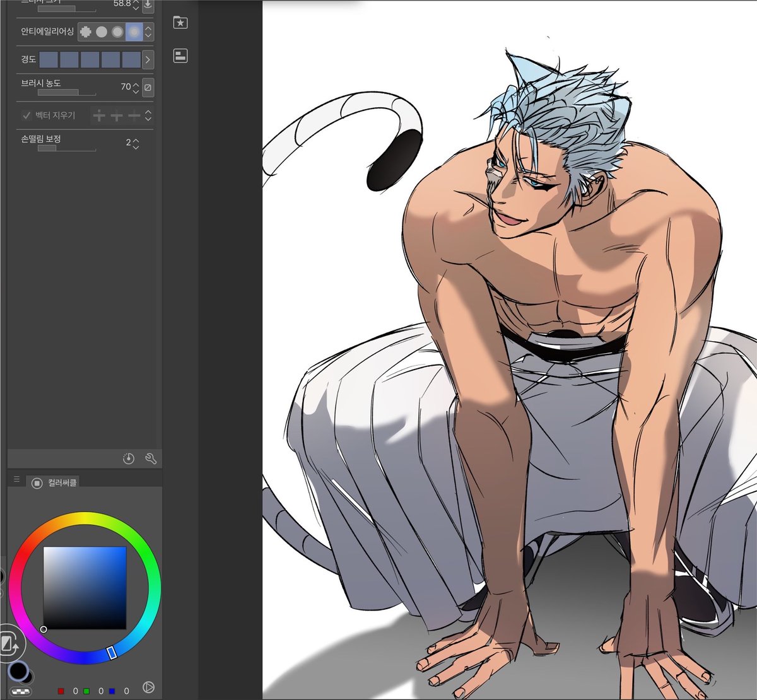Select the first vector erase mode
This screenshot has width=757, height=700.
(x=99, y=115)
